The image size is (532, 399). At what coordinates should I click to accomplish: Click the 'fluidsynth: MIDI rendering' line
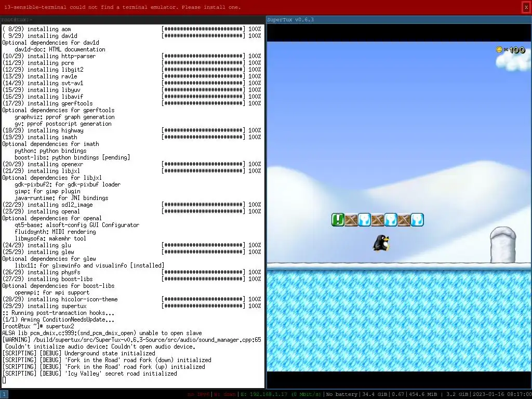(x=55, y=232)
